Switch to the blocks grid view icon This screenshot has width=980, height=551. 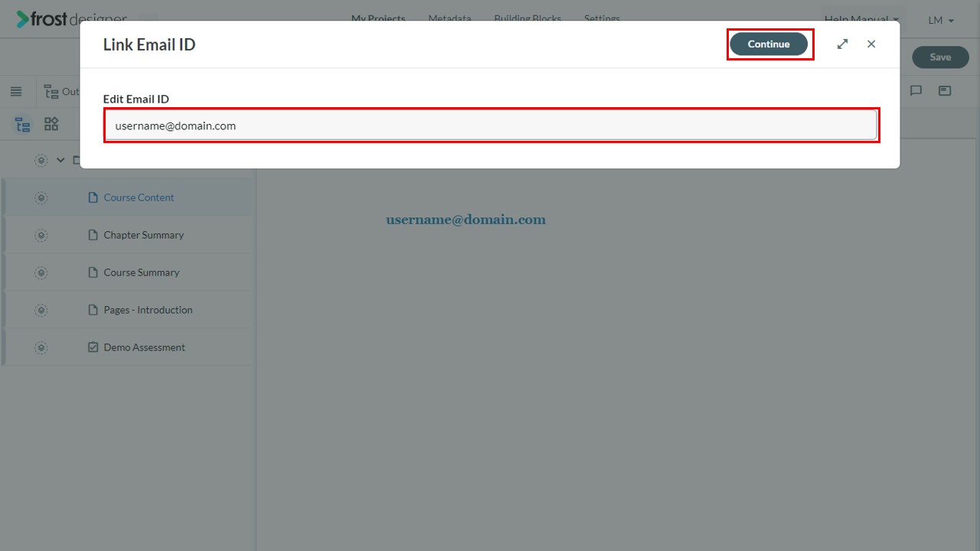click(x=51, y=124)
